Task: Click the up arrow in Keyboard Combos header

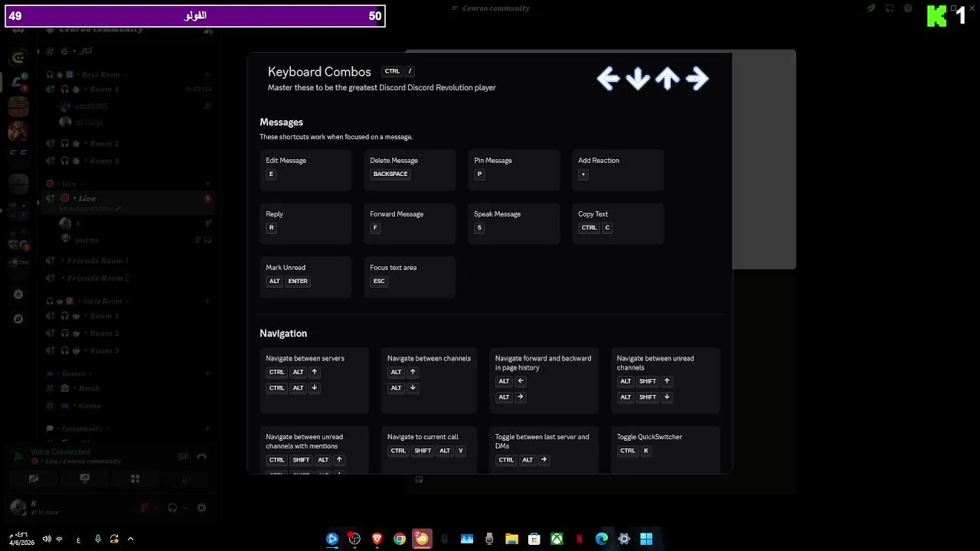Action: click(x=668, y=78)
